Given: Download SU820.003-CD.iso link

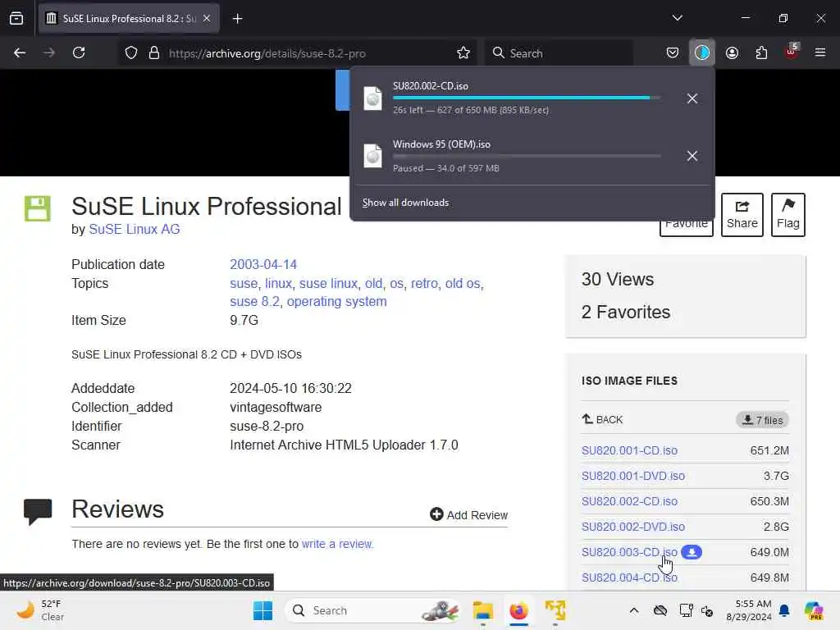Looking at the screenshot, I should [629, 552].
